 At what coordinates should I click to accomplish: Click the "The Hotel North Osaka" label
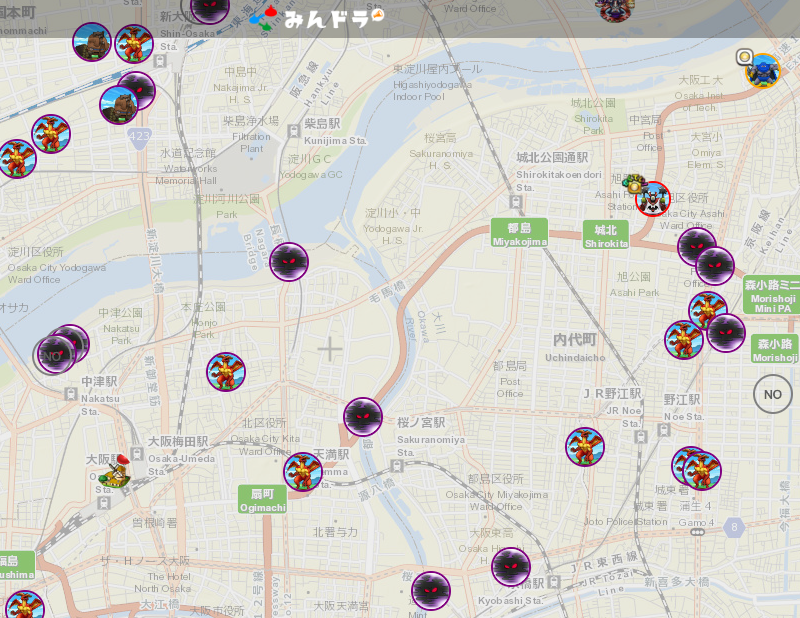pos(163,582)
